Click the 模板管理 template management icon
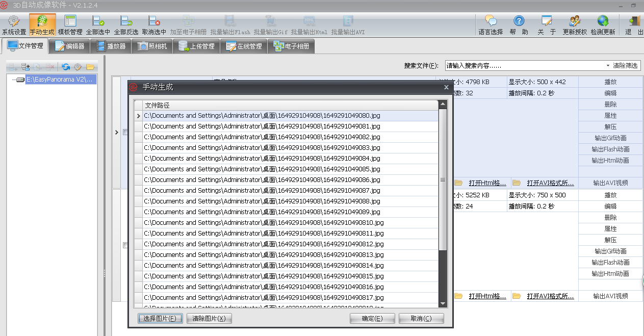Image resolution: width=644 pixels, height=336 pixels. pyautogui.click(x=70, y=25)
